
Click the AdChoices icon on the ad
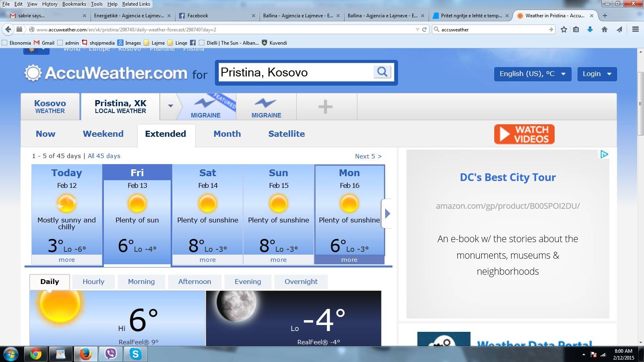(x=604, y=154)
